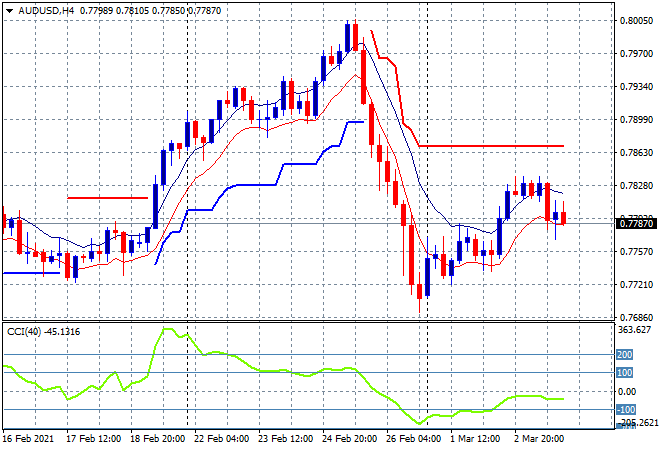Click the CCI 200 level label
The height and width of the screenshot is (450, 660).
pyautogui.click(x=625, y=354)
